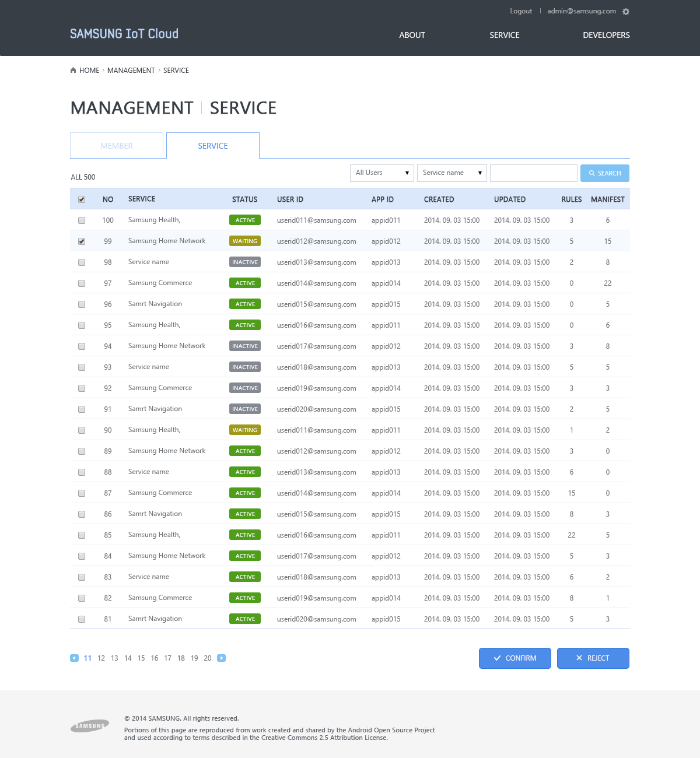Screen dimensions: 700x758
Task: Click the RULES column header
Action: [571, 199]
